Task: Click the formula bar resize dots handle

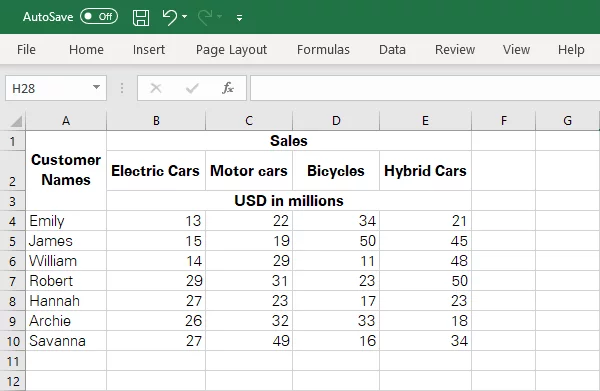Action: point(122,88)
